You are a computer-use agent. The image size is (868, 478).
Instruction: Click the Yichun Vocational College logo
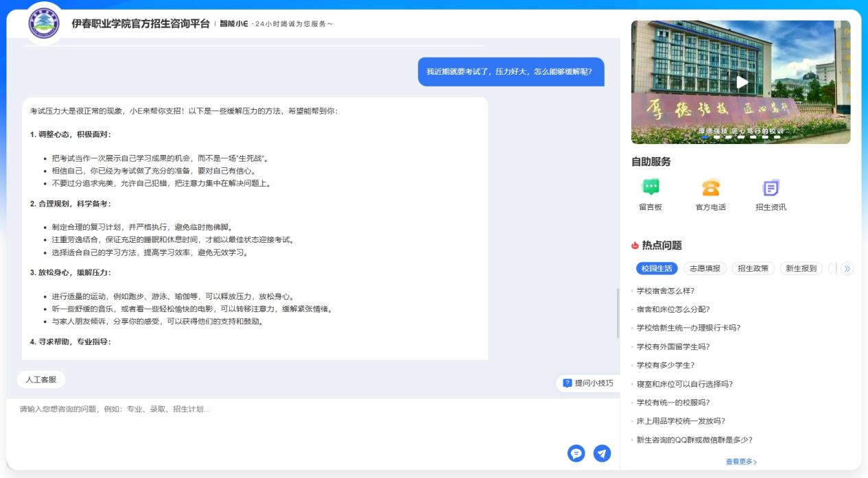point(44,24)
